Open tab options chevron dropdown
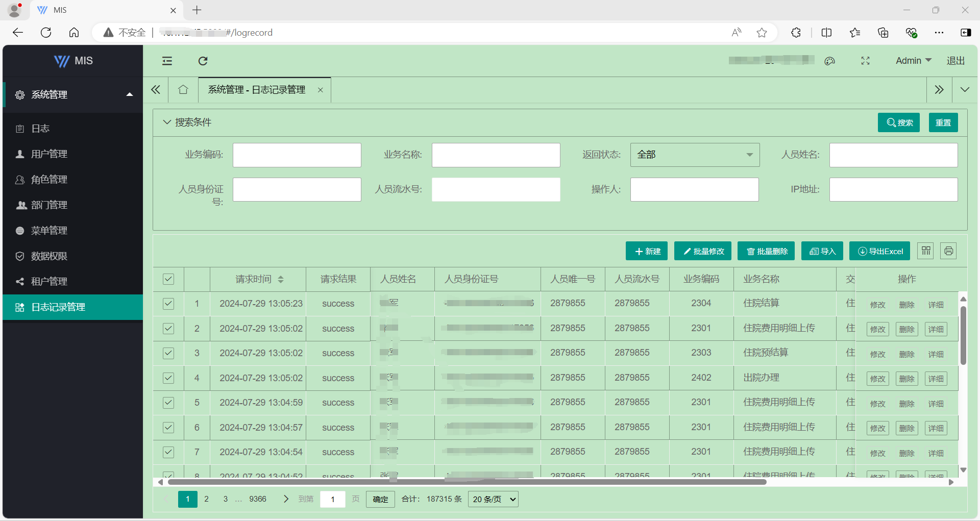The width and height of the screenshot is (980, 521). tap(965, 90)
